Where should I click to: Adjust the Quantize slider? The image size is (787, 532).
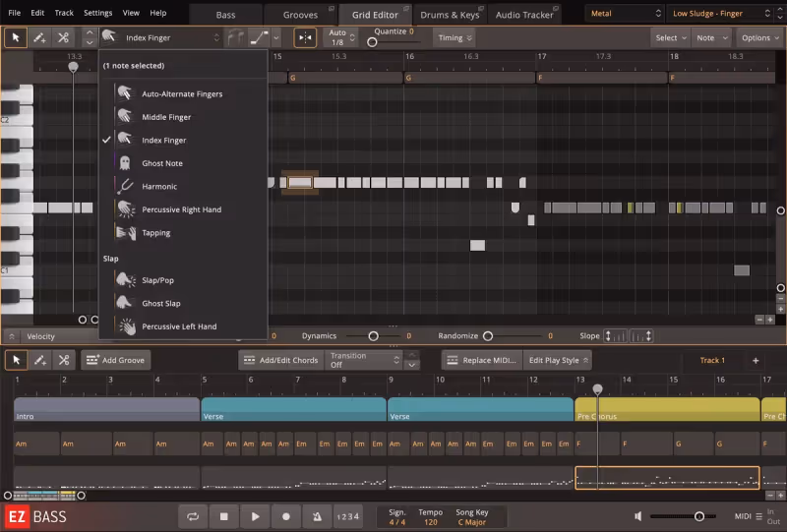click(x=372, y=42)
